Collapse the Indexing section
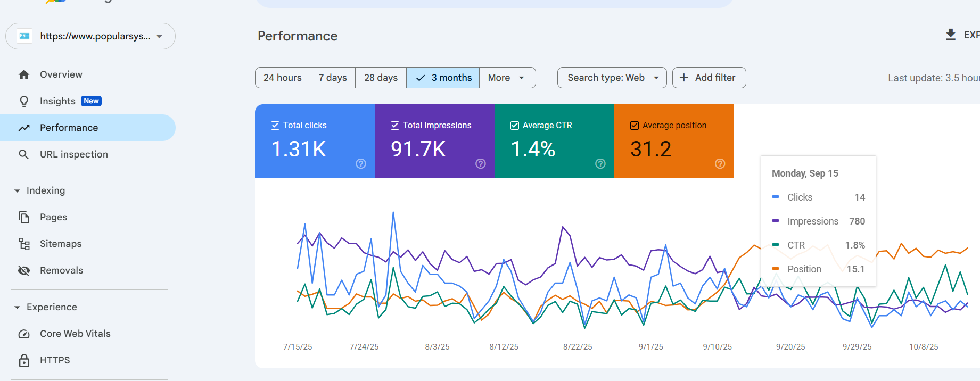The height and width of the screenshot is (381, 980). coord(18,190)
